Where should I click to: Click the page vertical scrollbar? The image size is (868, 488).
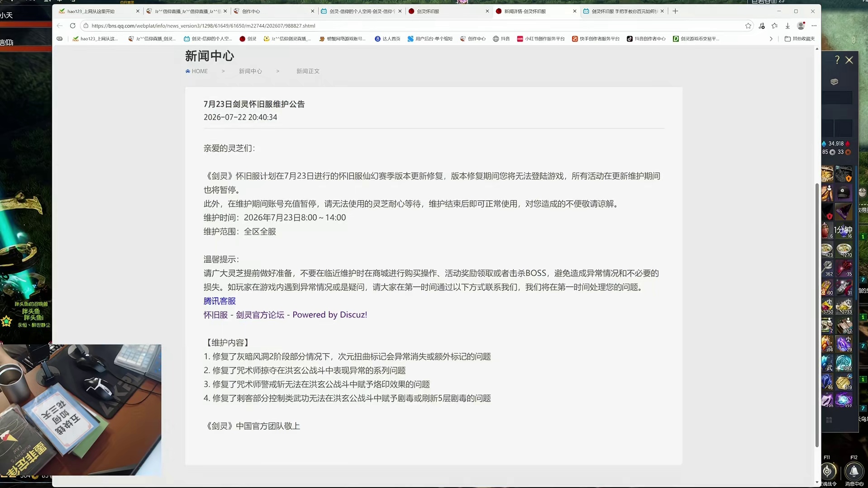click(817, 315)
